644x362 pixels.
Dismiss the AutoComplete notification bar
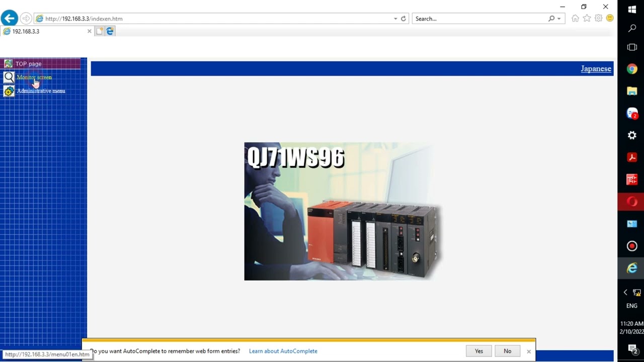pyautogui.click(x=529, y=351)
